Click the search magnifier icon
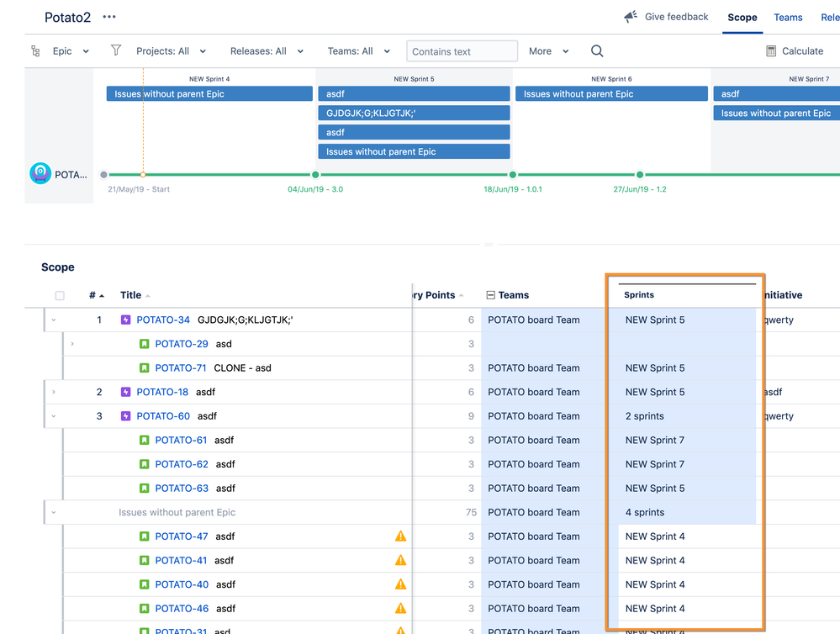The width and height of the screenshot is (840, 634). (597, 51)
